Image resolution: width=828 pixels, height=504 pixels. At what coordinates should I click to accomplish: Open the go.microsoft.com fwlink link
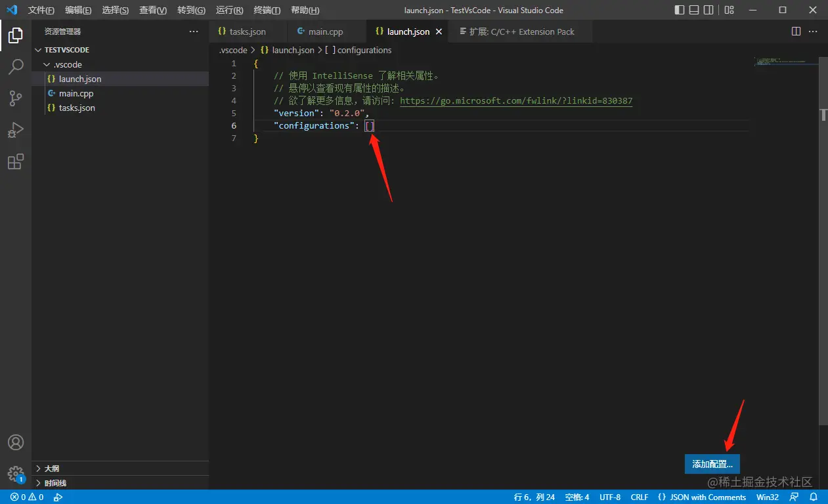tap(516, 100)
